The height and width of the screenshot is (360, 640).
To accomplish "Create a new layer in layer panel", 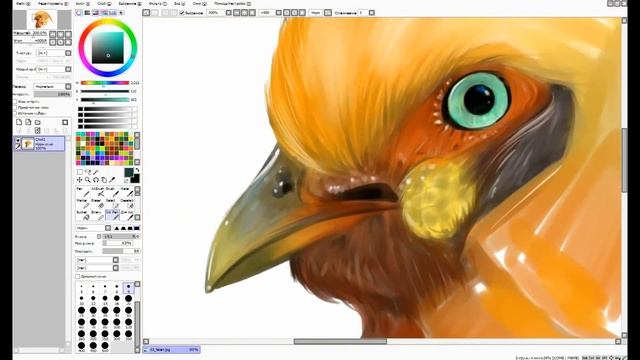I will pos(19,122).
